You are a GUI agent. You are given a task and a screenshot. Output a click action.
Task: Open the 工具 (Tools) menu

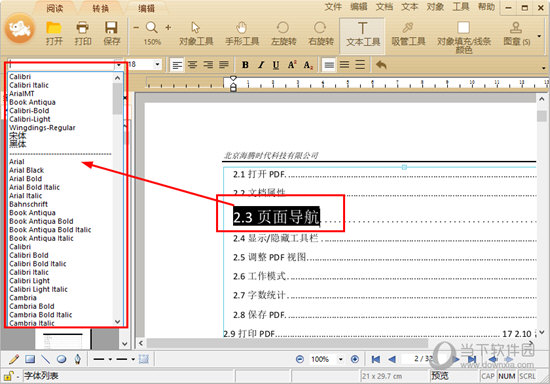pos(461,7)
